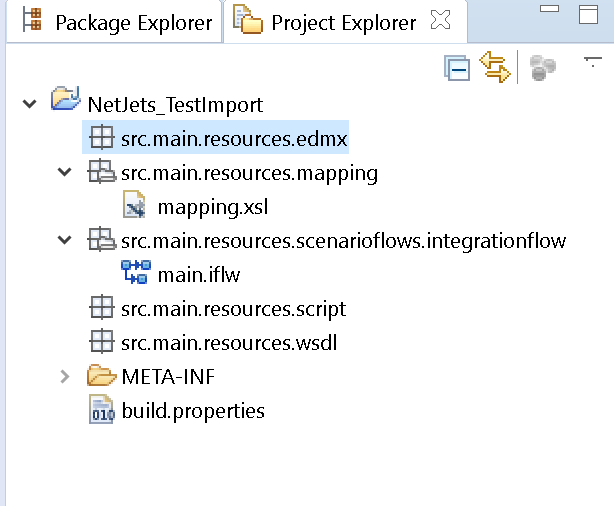Open the View Menu triangle
The image size is (614, 506).
click(x=592, y=62)
